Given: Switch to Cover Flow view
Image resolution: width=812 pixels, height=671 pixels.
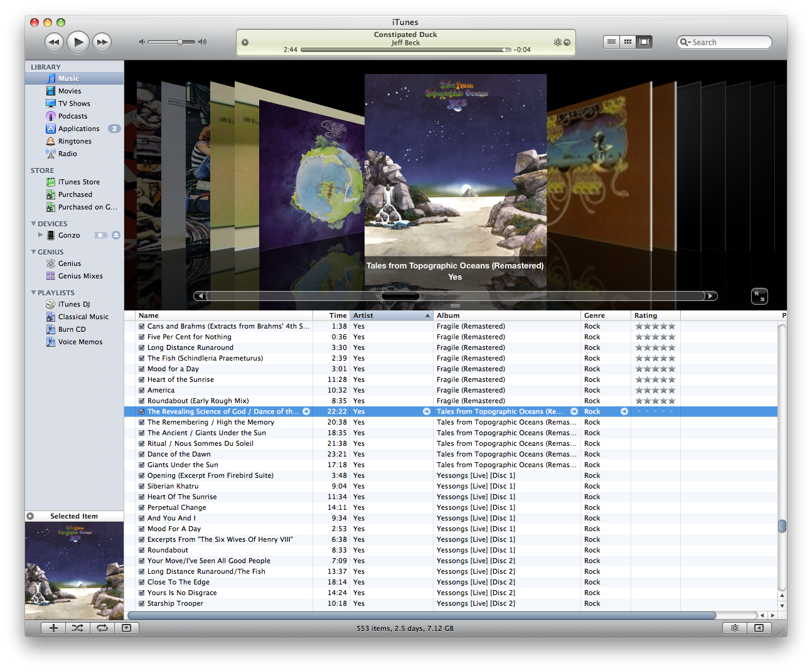Looking at the screenshot, I should tap(644, 42).
